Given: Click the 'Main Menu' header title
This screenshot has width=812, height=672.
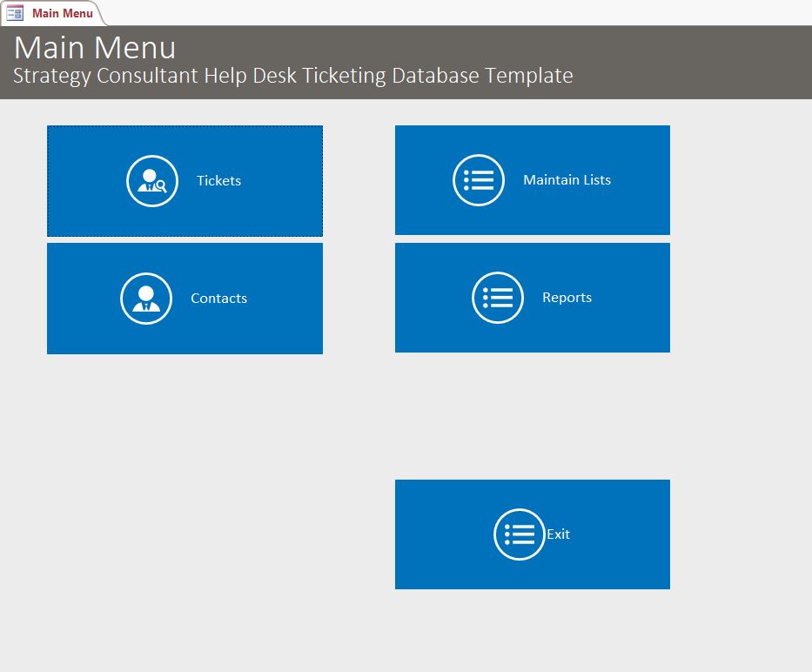Looking at the screenshot, I should pos(95,48).
